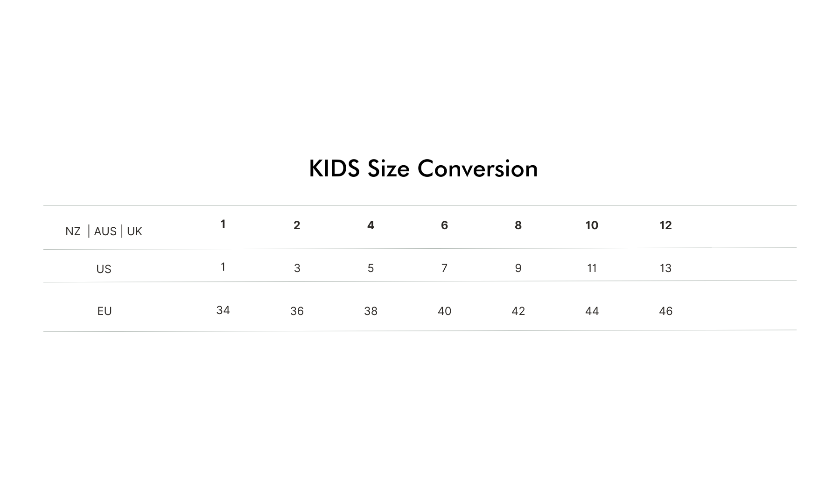Click bold size 12 in the header row

click(665, 225)
